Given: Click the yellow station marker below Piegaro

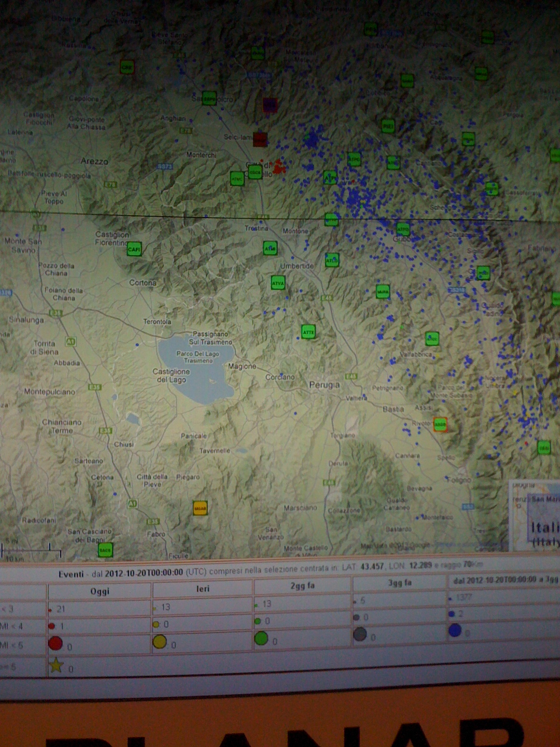Looking at the screenshot, I should click(200, 508).
